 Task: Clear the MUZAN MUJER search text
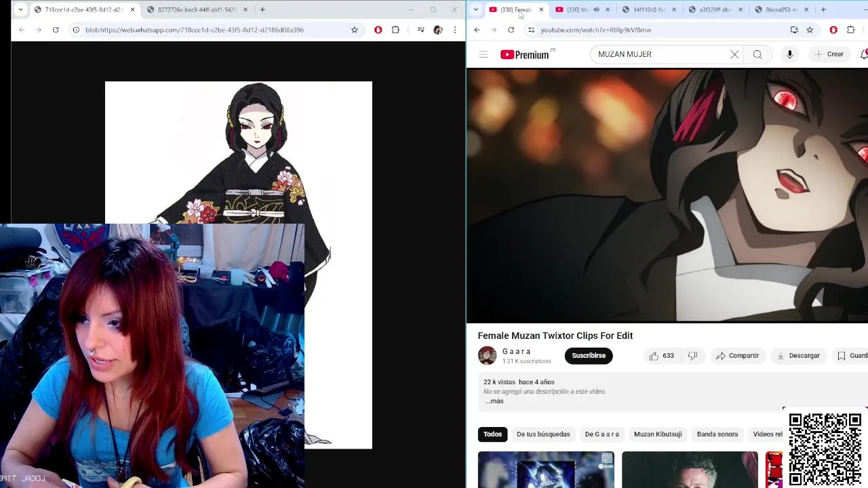[x=734, y=54]
